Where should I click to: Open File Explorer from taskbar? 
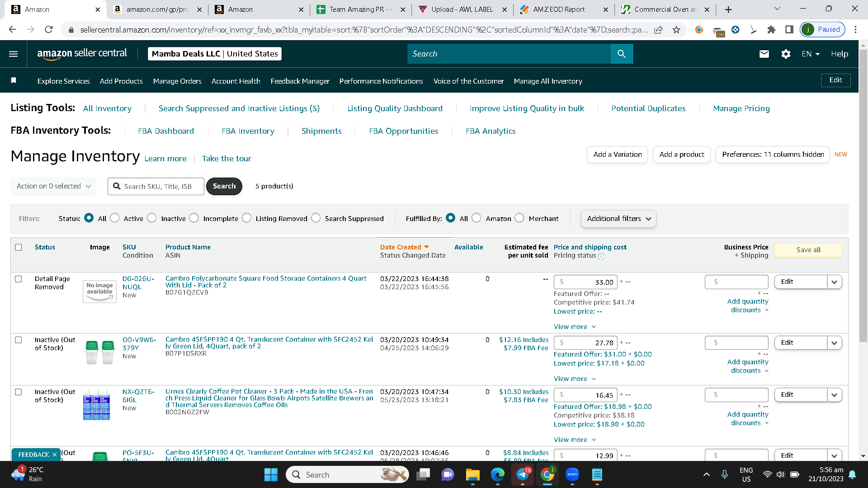click(x=473, y=474)
